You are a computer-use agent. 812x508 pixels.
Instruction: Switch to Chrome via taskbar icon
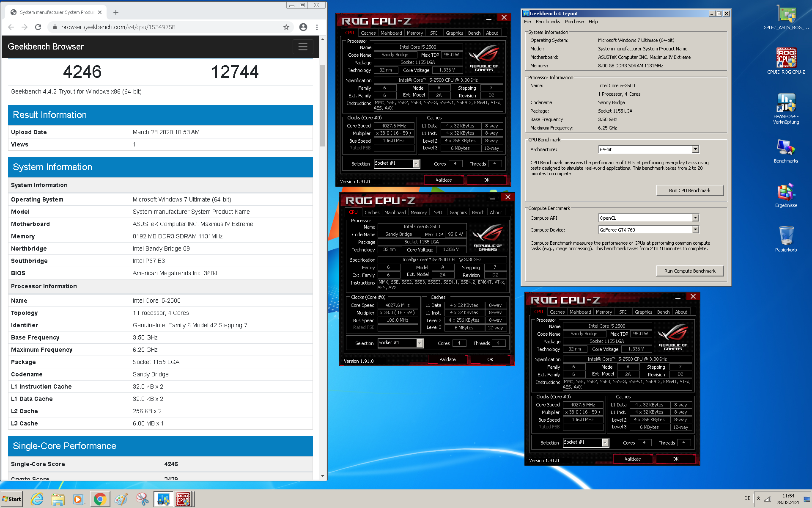click(x=100, y=499)
